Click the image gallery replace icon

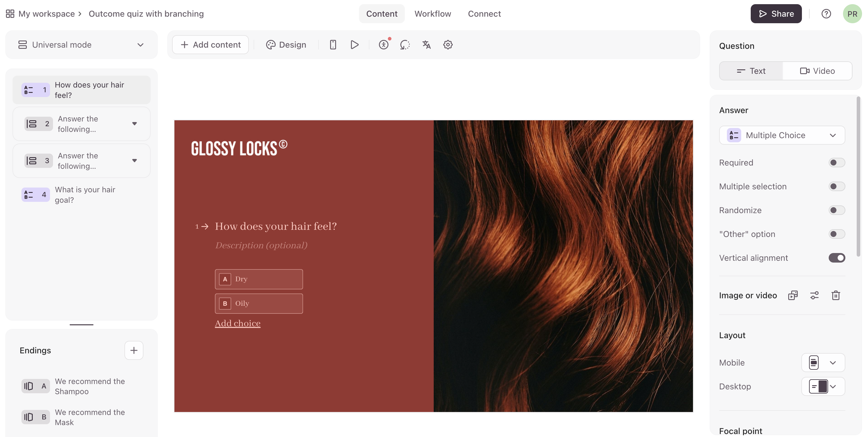click(793, 296)
